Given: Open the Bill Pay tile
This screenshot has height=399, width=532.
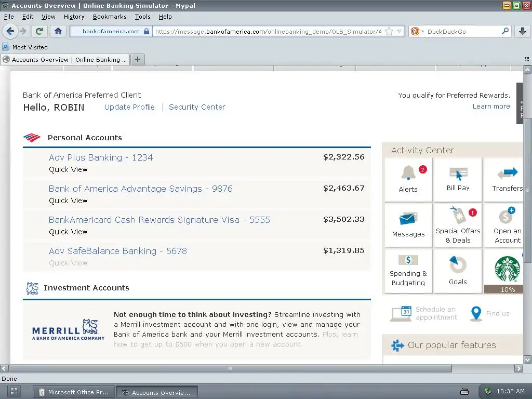Looking at the screenshot, I should click(x=458, y=179).
